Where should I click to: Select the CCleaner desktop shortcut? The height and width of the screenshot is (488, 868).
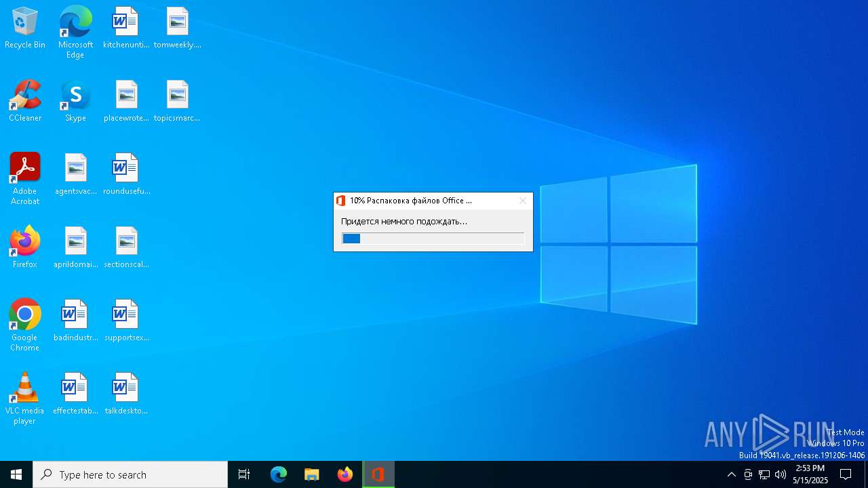(25, 102)
